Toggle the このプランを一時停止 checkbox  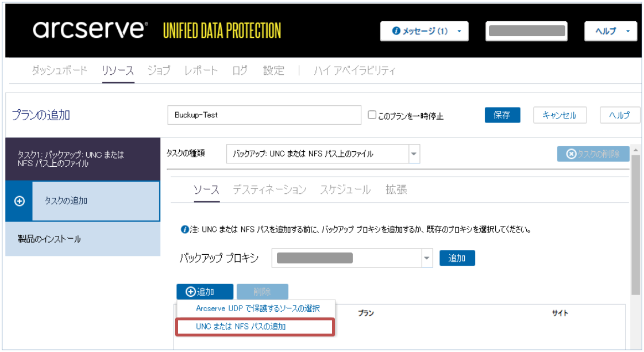pos(372,114)
